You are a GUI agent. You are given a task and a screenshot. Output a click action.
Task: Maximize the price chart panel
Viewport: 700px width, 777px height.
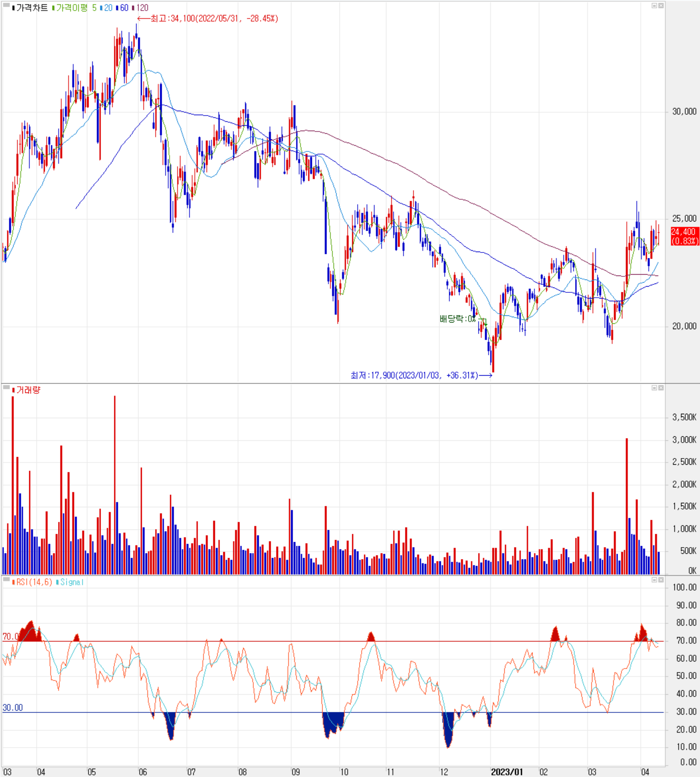click(654, 6)
